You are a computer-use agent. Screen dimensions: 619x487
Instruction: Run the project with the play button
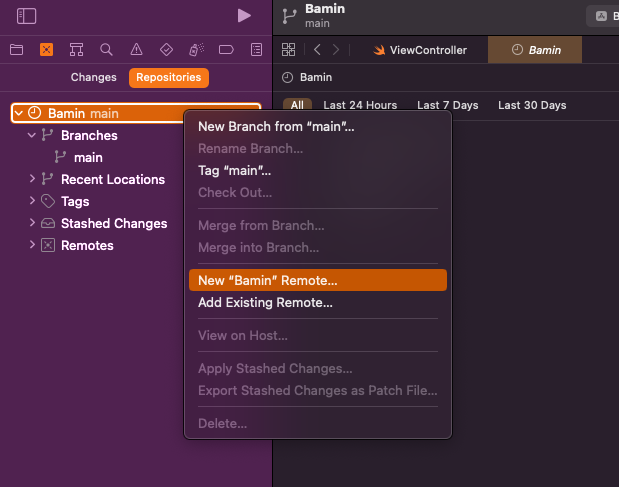244,16
